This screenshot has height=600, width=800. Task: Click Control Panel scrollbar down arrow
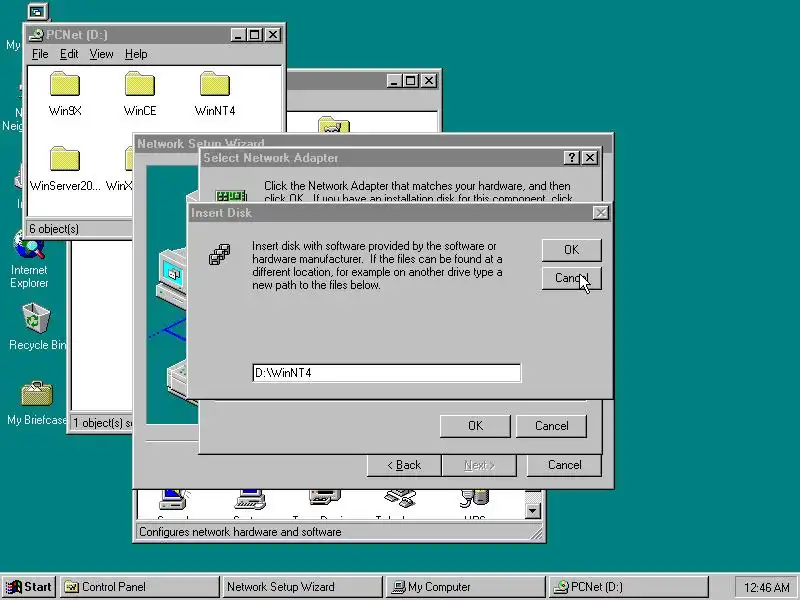[533, 510]
